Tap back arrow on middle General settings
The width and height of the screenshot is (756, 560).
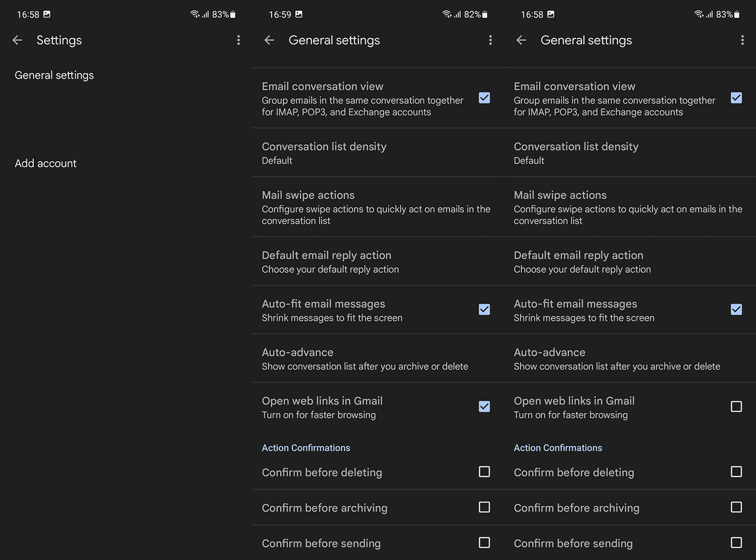pos(269,40)
